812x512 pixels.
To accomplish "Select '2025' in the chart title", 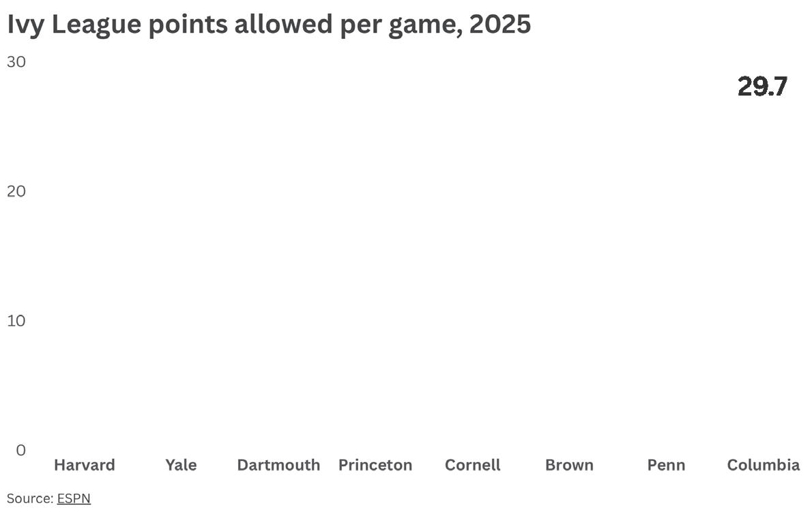I will point(499,25).
